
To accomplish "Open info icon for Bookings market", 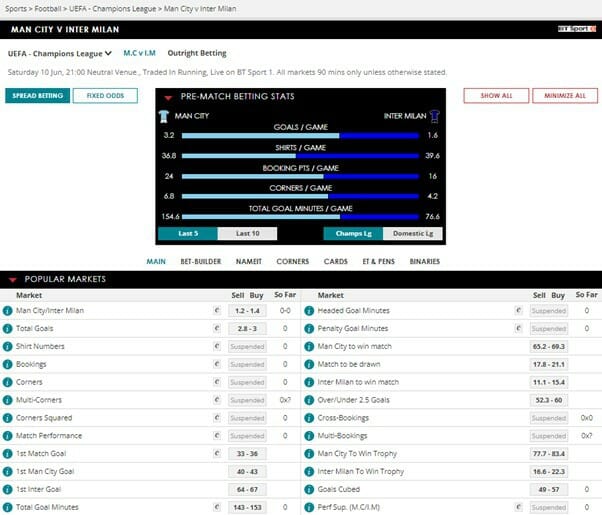I will tap(7, 364).
